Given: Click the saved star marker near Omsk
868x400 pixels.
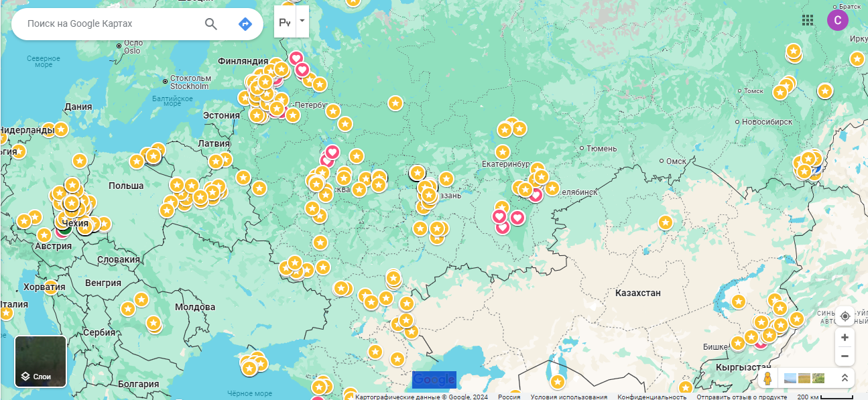Looking at the screenshot, I should coord(666,222).
